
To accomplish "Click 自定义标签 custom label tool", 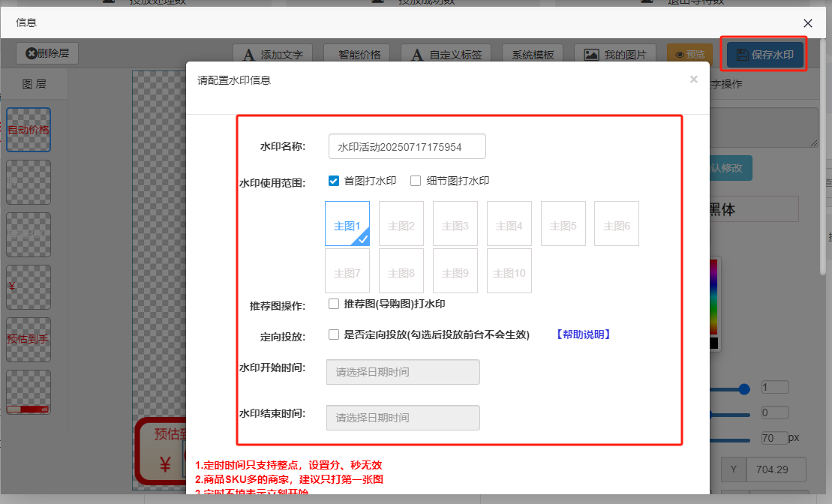I will (x=446, y=55).
